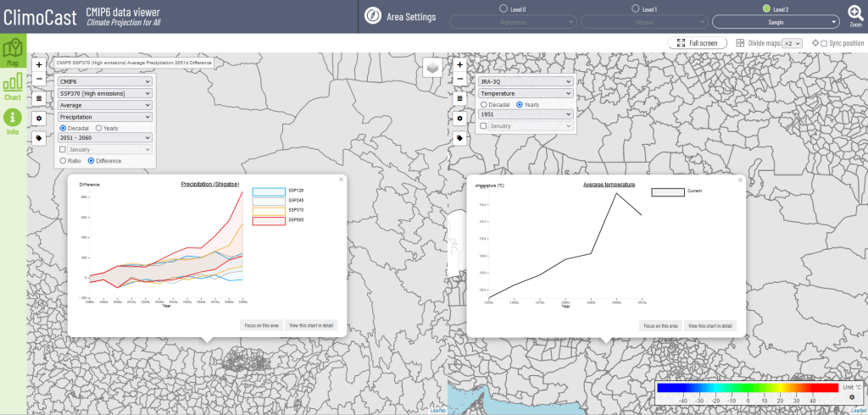
Task: Click 'View this chart in detail' on precipitation popup
Action: (312, 325)
